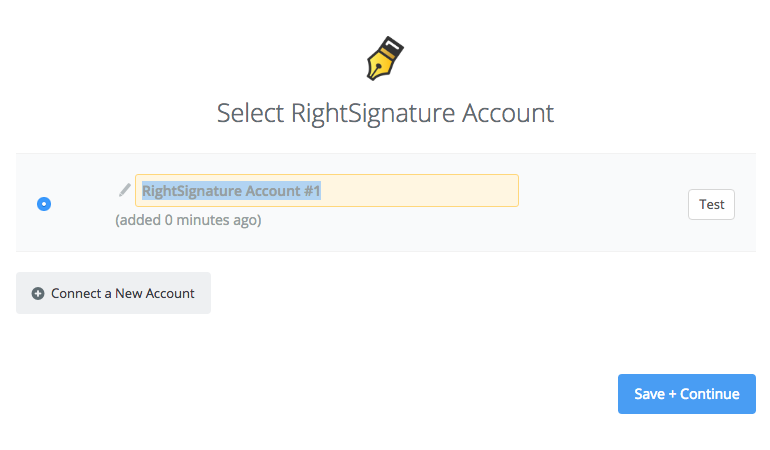Select the RightSignature Account #1 radio button
The width and height of the screenshot is (770, 450).
click(44, 204)
